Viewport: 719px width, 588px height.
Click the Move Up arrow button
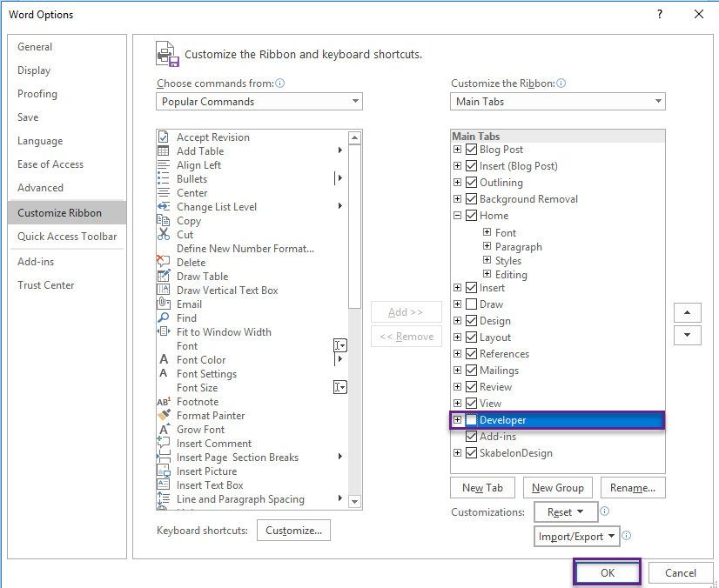[x=687, y=312]
